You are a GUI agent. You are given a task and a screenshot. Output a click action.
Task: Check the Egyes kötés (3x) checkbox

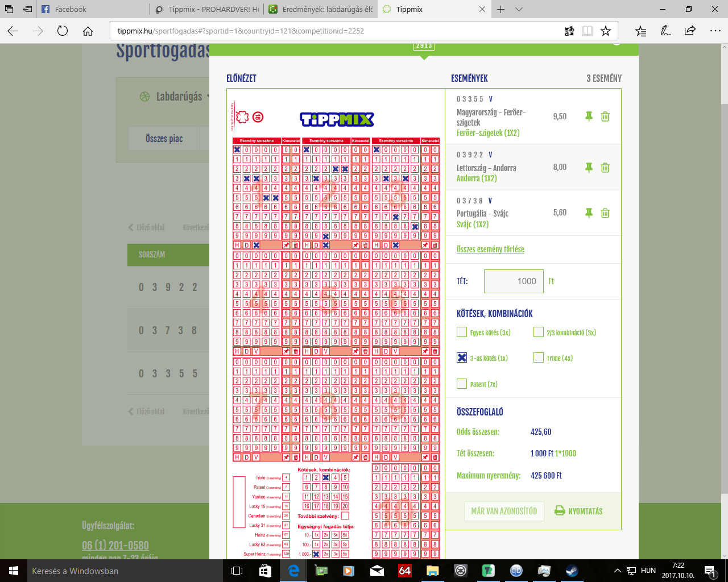click(x=462, y=332)
